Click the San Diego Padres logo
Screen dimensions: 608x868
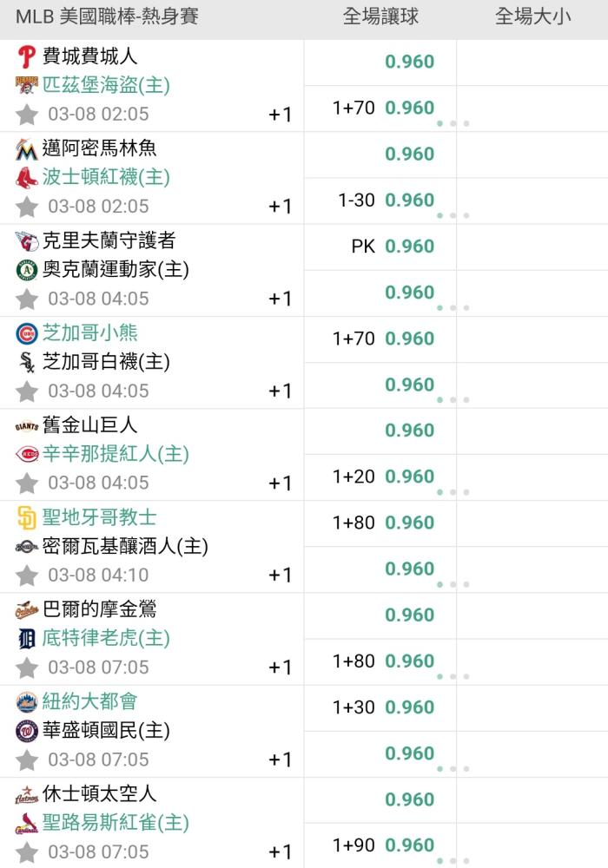[x=26, y=517]
